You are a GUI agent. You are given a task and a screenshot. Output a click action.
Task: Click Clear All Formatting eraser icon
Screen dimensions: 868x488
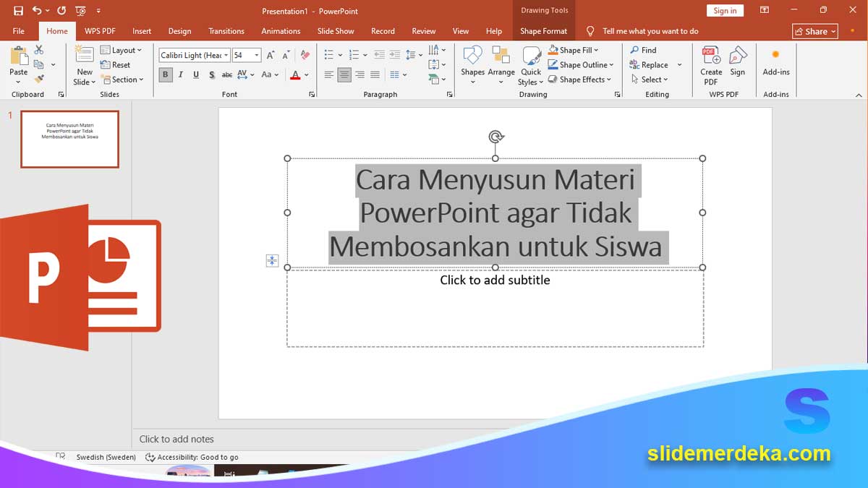tap(305, 55)
